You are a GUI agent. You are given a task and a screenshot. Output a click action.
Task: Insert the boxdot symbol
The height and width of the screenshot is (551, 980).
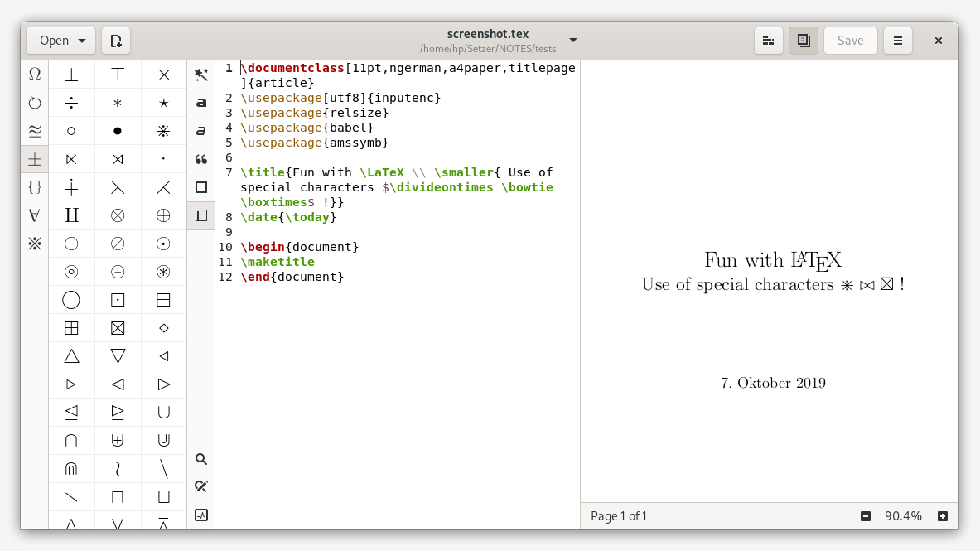[x=118, y=300]
